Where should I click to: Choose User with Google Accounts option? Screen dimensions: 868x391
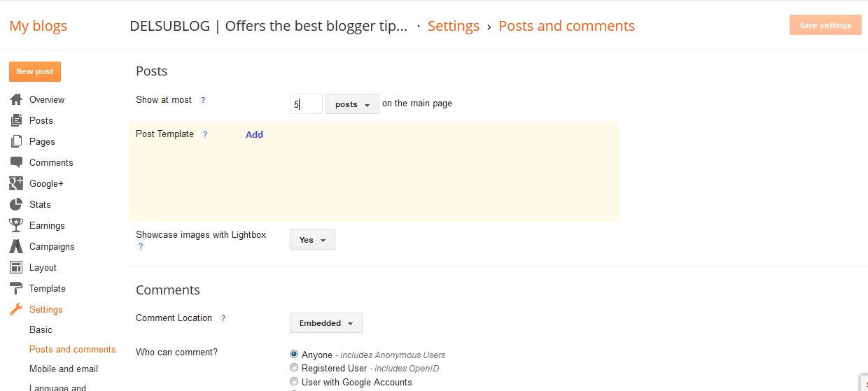294,382
